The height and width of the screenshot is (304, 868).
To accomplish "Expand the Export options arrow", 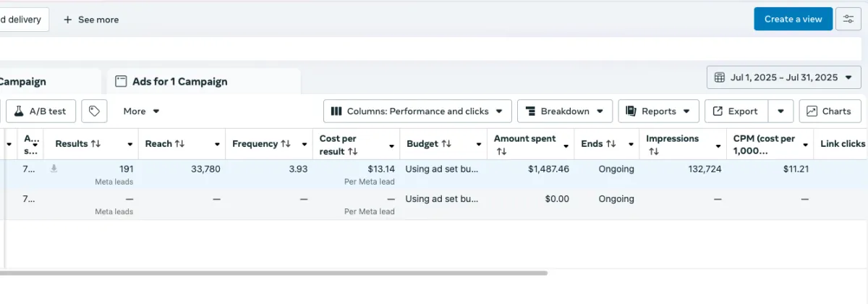I will click(x=780, y=111).
